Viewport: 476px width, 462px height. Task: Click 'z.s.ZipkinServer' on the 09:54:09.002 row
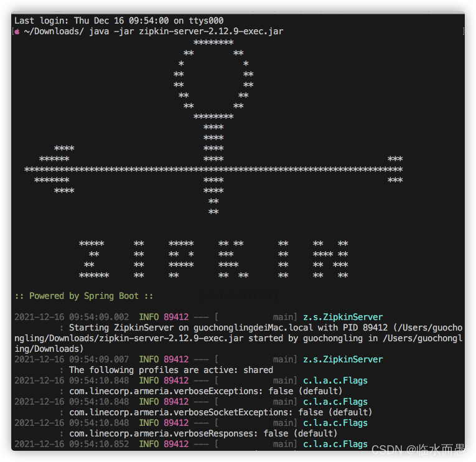(x=343, y=317)
